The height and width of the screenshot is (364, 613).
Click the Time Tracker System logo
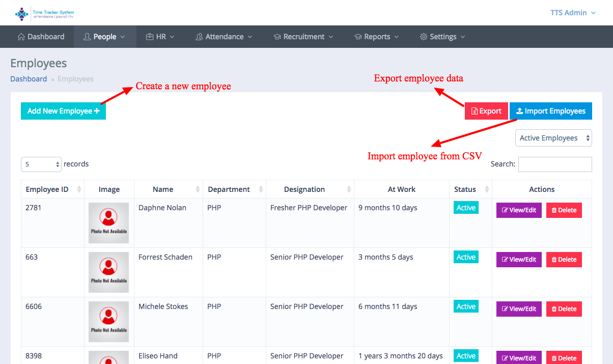[x=44, y=13]
